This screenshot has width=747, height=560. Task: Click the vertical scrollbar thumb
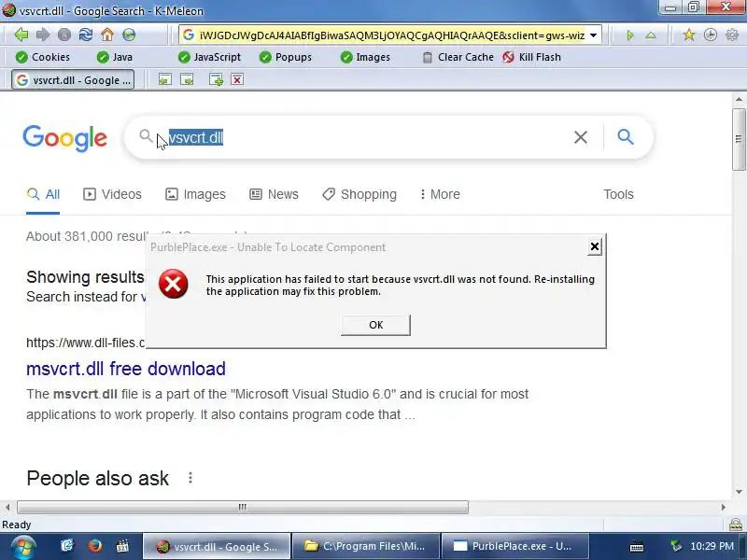[x=739, y=139]
